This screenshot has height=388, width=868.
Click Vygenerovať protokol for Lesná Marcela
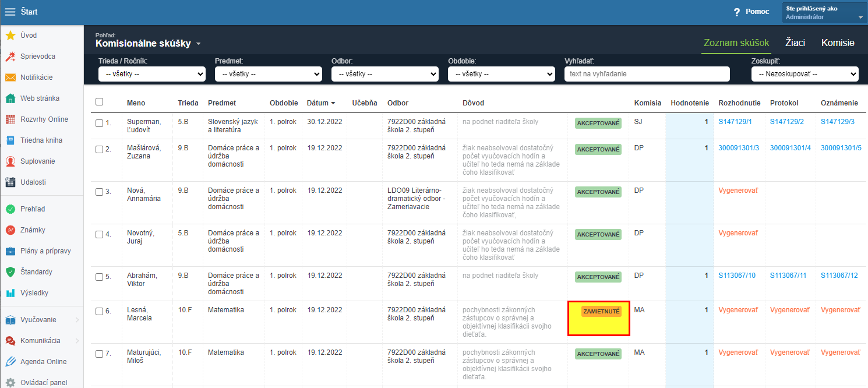[789, 310]
